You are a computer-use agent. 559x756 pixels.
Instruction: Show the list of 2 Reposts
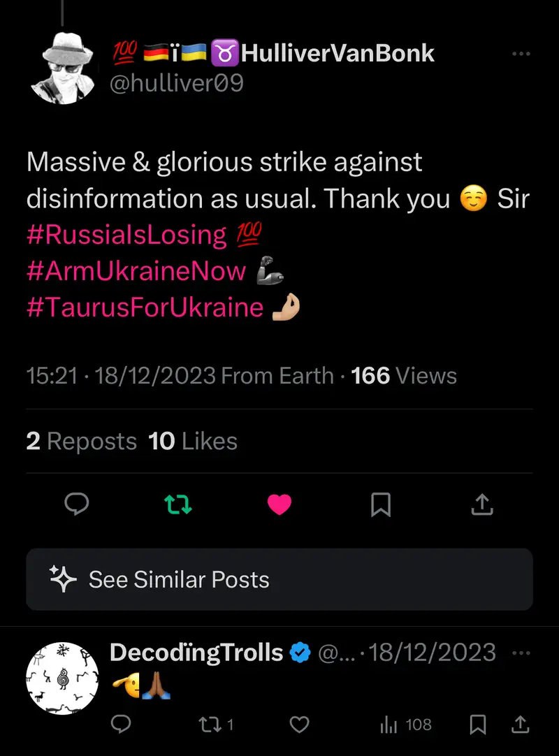click(x=81, y=442)
